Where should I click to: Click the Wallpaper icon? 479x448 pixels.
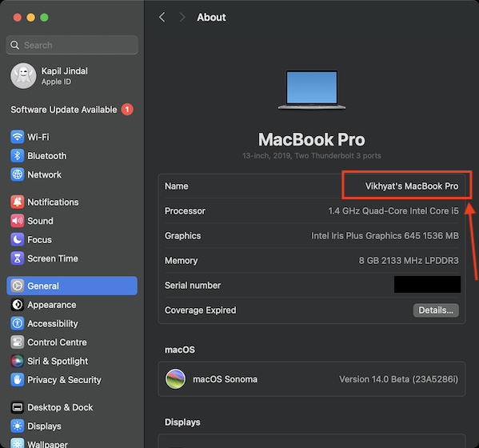pos(17,443)
